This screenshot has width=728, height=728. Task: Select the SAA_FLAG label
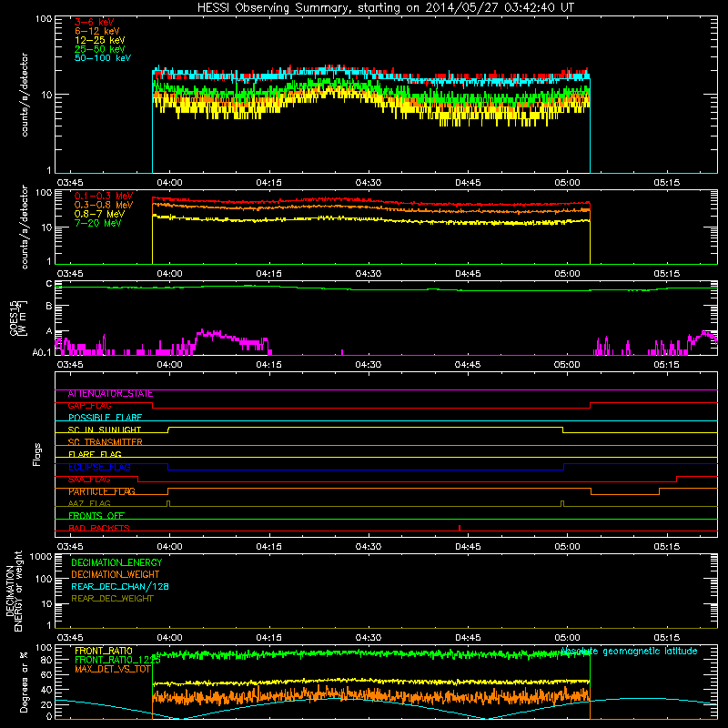tap(89, 480)
